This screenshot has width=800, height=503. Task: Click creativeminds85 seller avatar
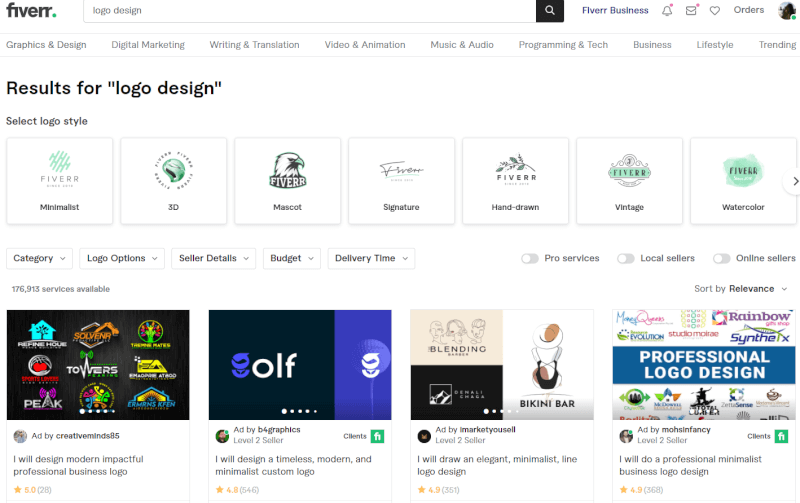(20, 436)
